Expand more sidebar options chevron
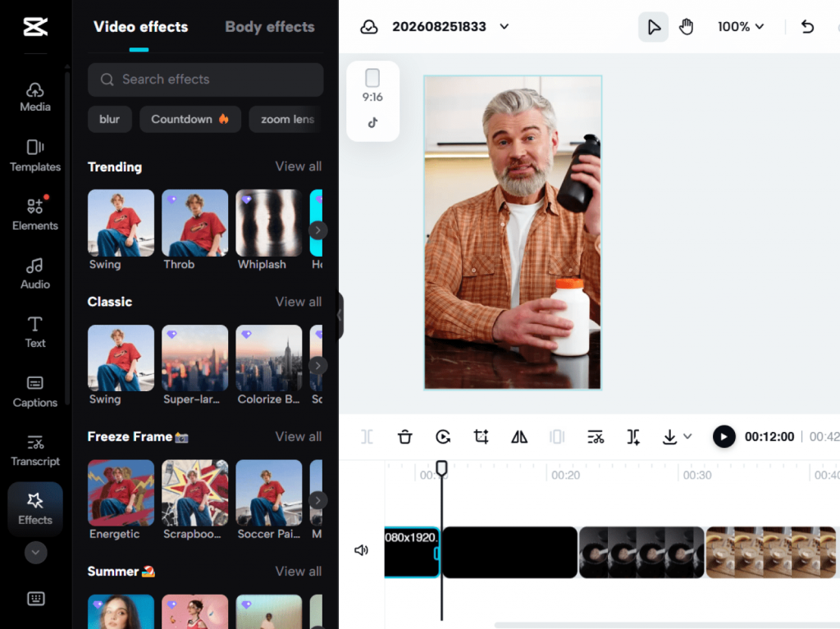 (x=35, y=553)
